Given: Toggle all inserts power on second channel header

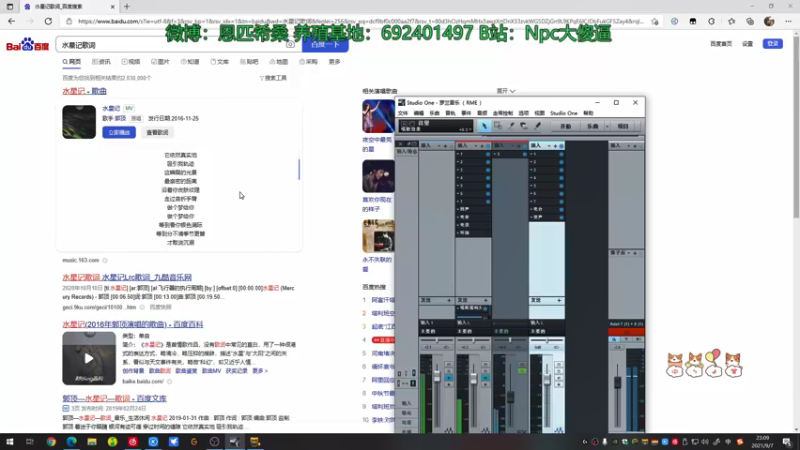Looking at the screenshot, I should (488, 146).
